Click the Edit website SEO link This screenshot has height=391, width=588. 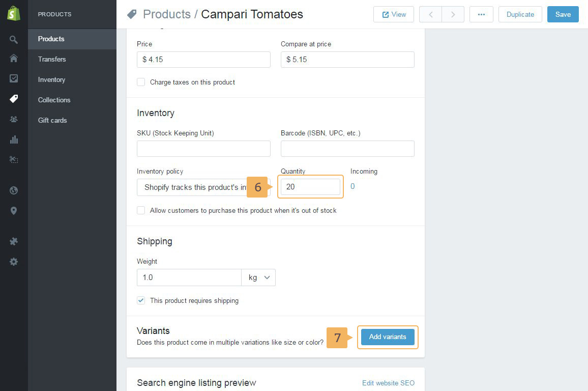point(388,383)
